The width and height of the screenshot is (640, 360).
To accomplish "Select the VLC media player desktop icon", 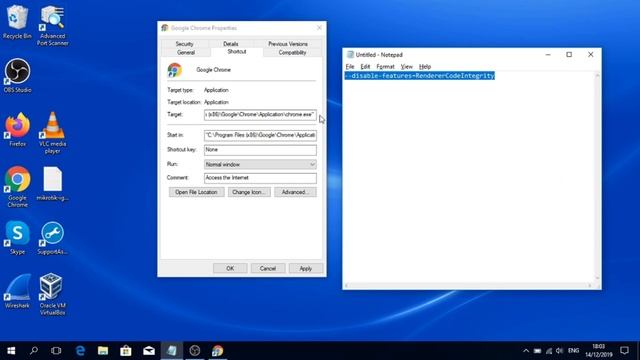I will click(x=52, y=133).
